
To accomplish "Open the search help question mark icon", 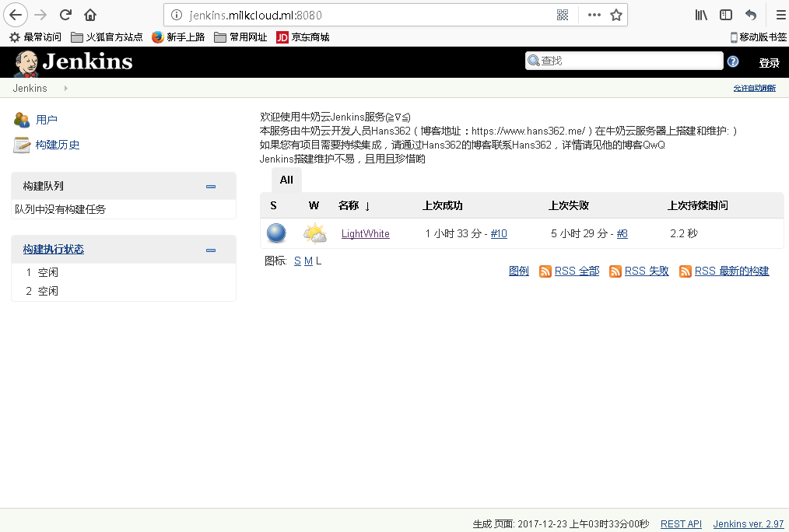I will click(733, 61).
